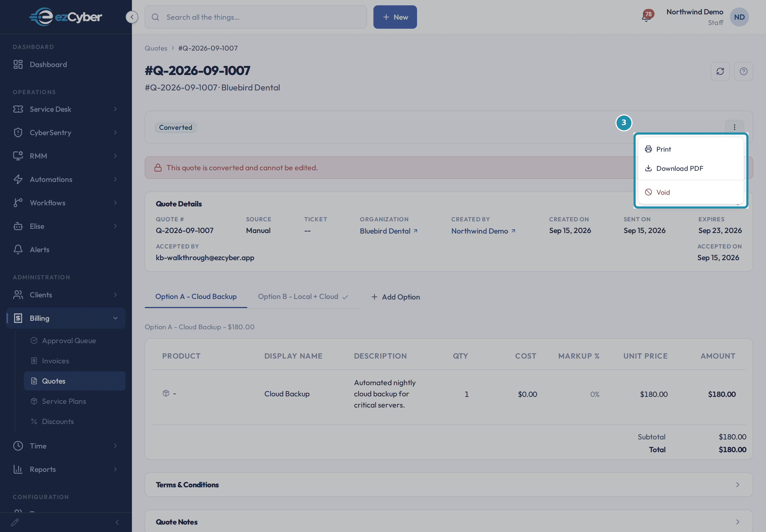Click the Converted status badge
Screen dimensions: 766x532
pyautogui.click(x=176, y=128)
